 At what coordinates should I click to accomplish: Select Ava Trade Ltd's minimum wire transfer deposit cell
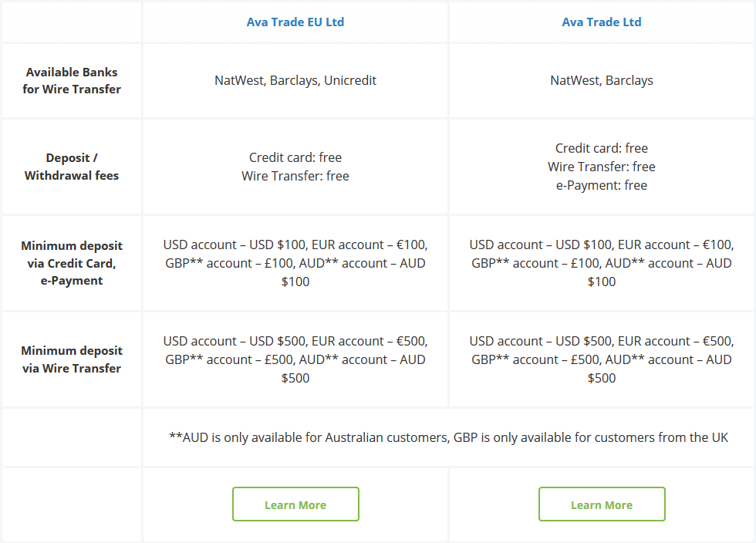point(602,359)
